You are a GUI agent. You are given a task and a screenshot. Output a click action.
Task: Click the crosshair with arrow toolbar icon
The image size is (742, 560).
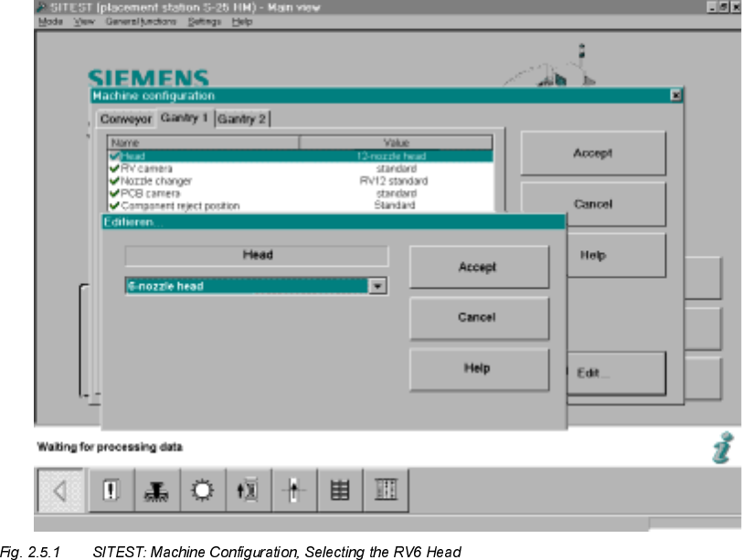pyautogui.click(x=293, y=491)
